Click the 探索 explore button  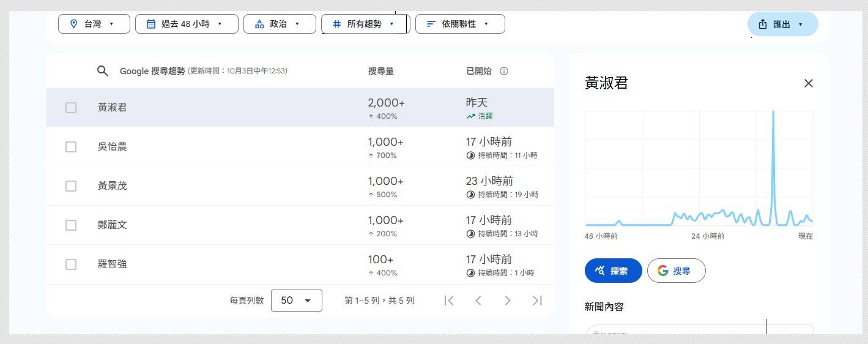[x=613, y=271]
